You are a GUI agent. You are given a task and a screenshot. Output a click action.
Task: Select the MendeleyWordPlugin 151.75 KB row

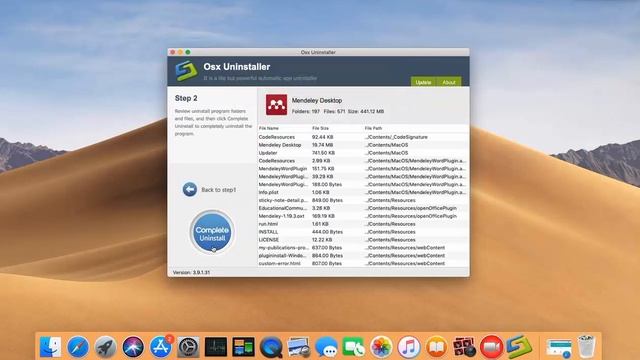363,169
